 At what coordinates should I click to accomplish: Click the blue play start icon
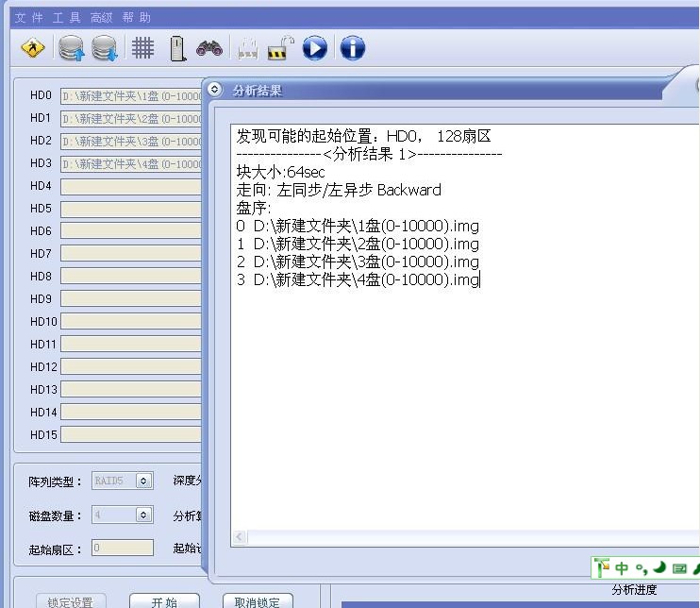pos(315,48)
